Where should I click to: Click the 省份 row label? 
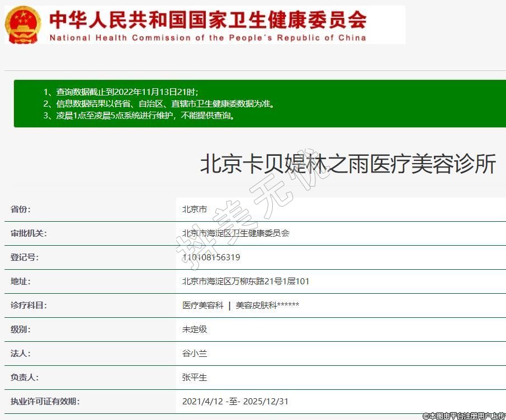21,209
